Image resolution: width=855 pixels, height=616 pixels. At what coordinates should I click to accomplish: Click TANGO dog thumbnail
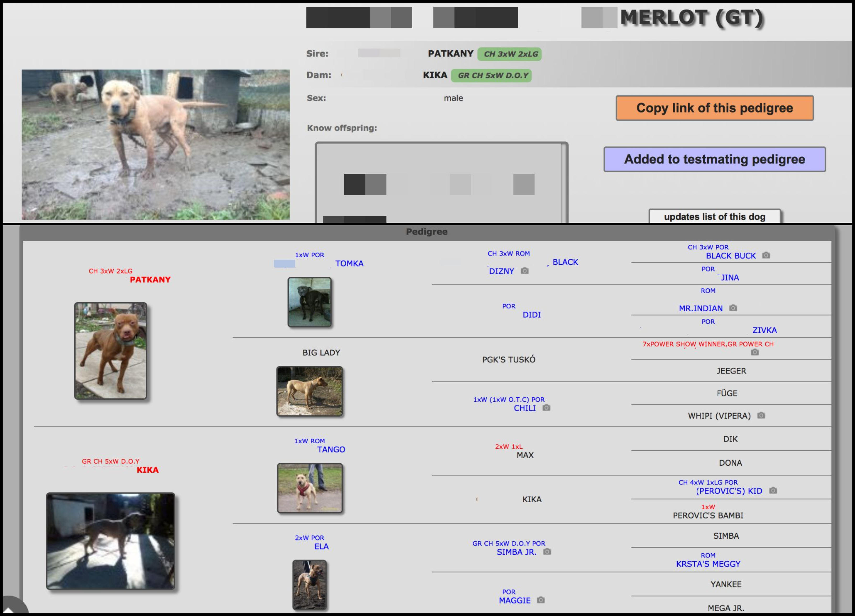310,488
